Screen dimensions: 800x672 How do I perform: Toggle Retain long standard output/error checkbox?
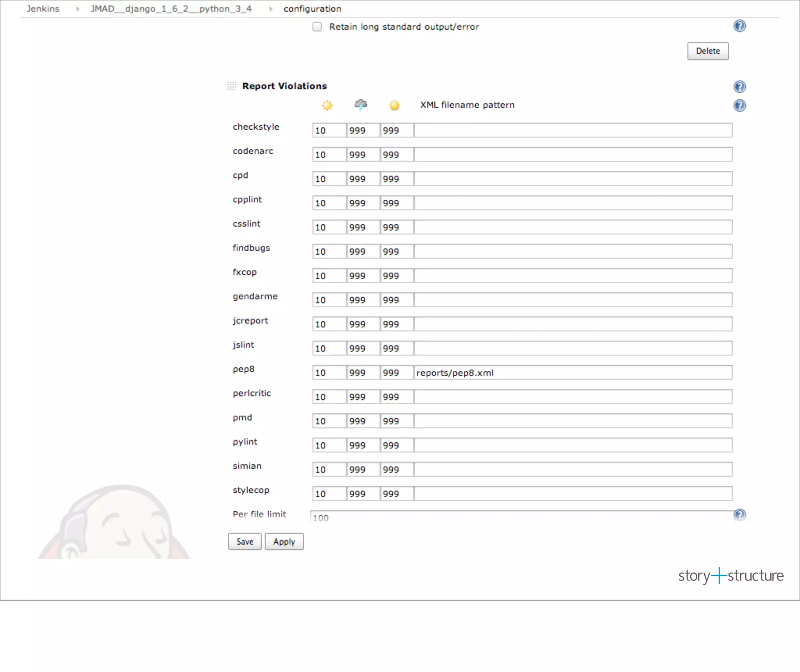317,27
